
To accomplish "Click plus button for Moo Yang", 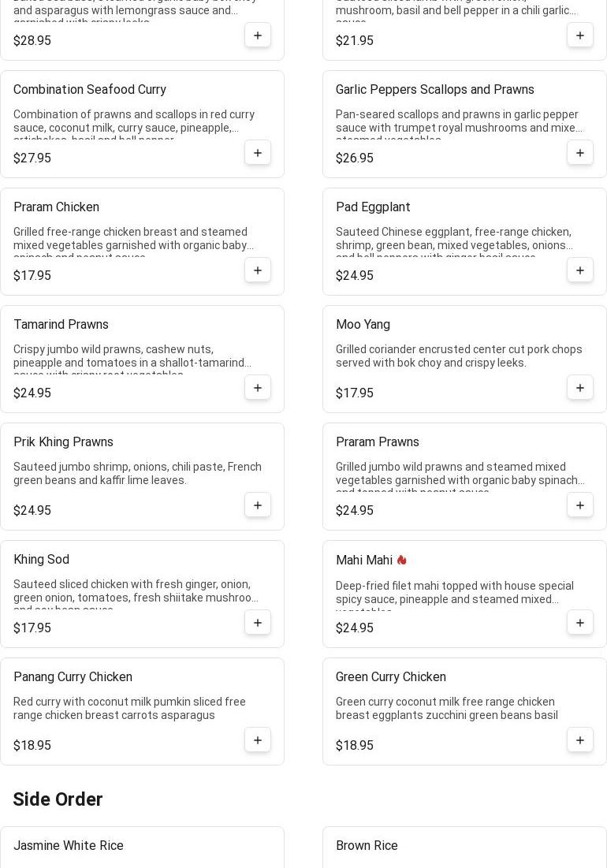I will pos(580,388).
